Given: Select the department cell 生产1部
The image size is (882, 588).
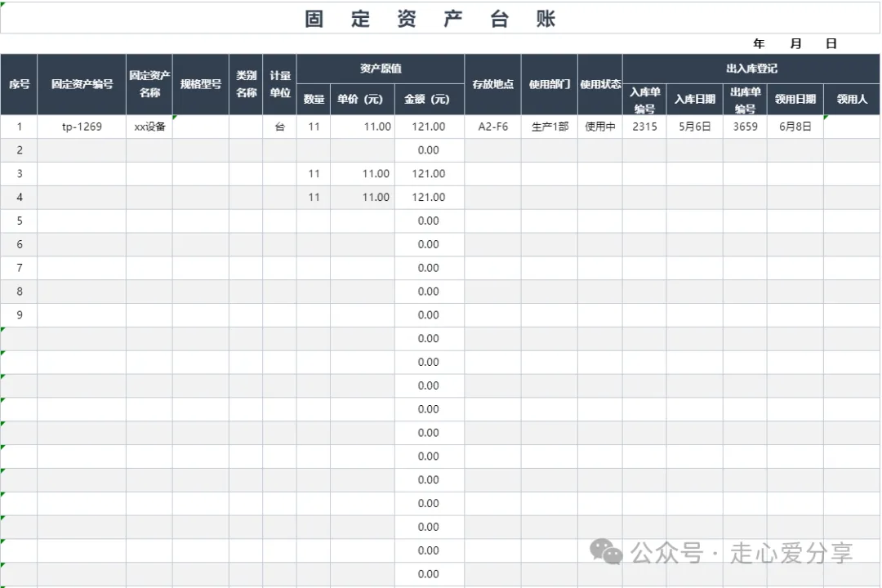Looking at the screenshot, I should click(x=550, y=127).
